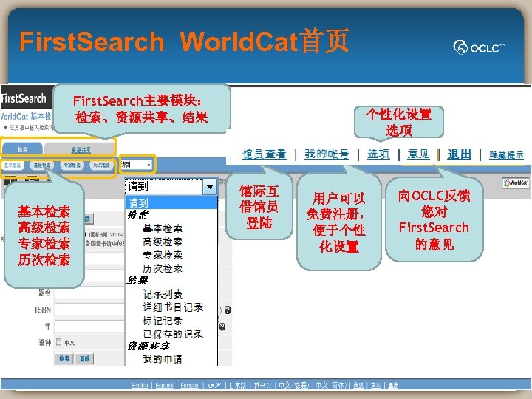Open the 意见 feedback link
This screenshot has width=532, height=399.
coord(418,154)
